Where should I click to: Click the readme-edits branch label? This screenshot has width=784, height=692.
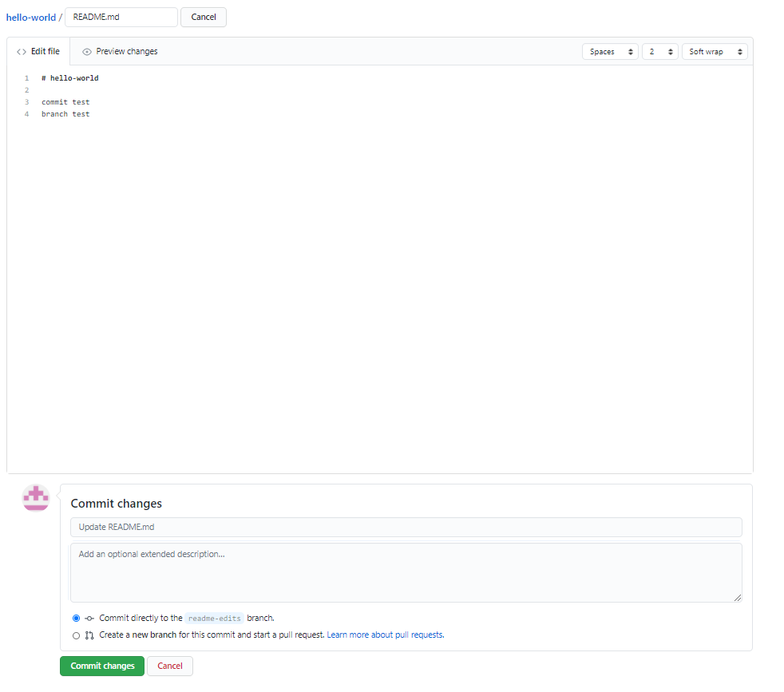tap(215, 619)
